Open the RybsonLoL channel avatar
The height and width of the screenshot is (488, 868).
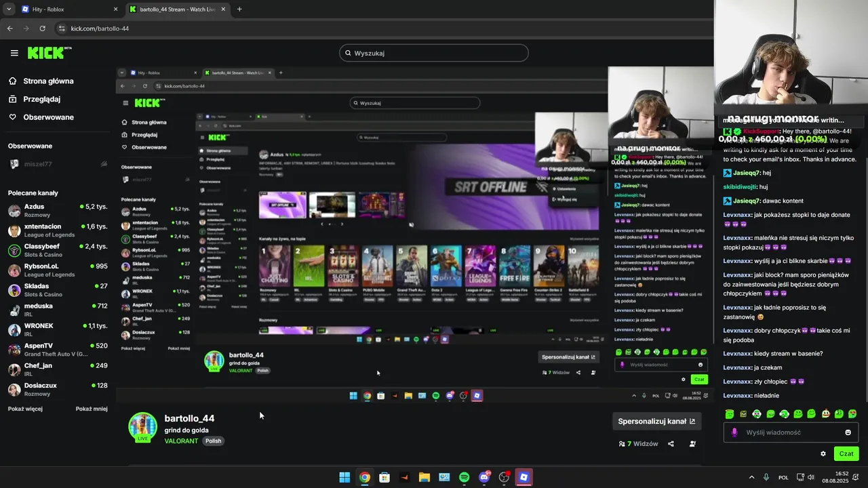pos(14,270)
